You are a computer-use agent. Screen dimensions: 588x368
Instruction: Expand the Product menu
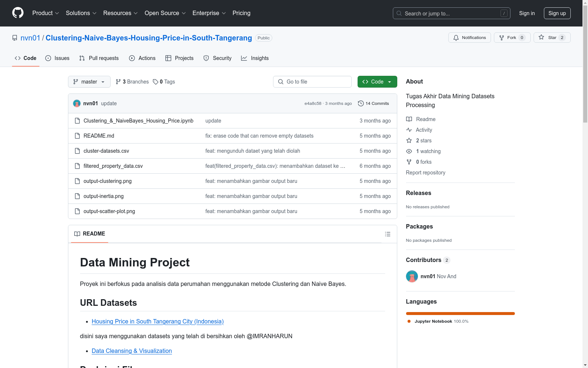46,13
